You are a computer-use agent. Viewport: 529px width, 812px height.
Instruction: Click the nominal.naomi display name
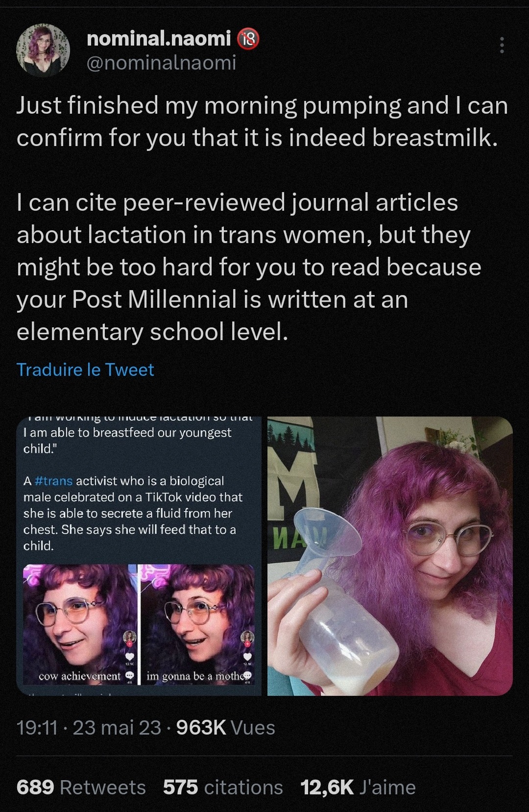pyautogui.click(x=159, y=38)
